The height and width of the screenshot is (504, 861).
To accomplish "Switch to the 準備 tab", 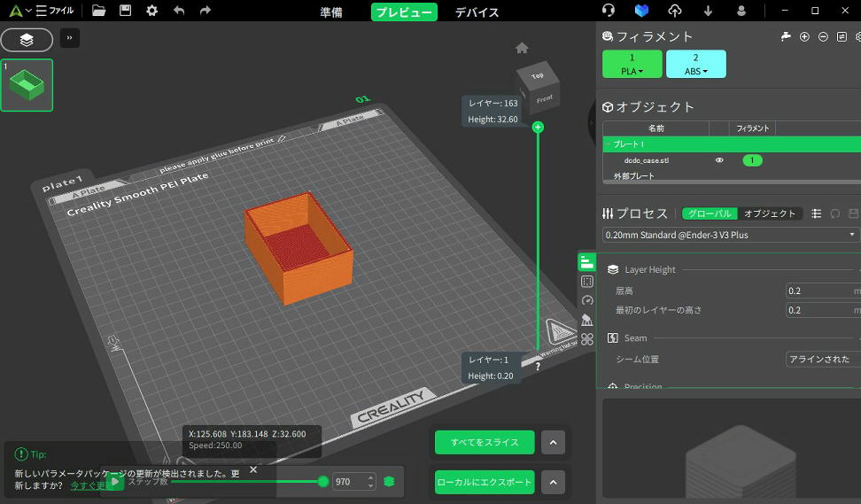I will 330,12.
